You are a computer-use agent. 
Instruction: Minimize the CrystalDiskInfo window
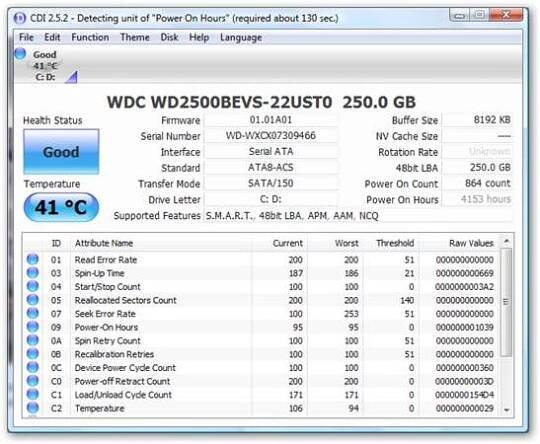coord(459,15)
